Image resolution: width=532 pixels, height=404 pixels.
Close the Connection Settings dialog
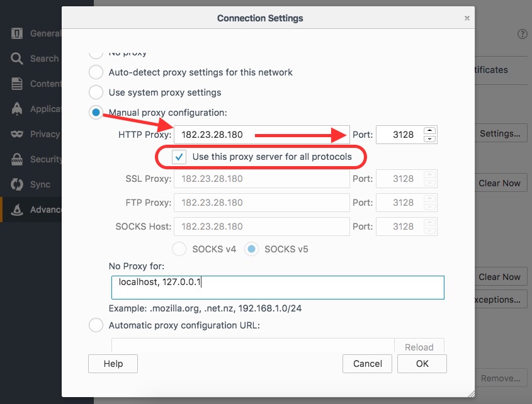(467, 18)
